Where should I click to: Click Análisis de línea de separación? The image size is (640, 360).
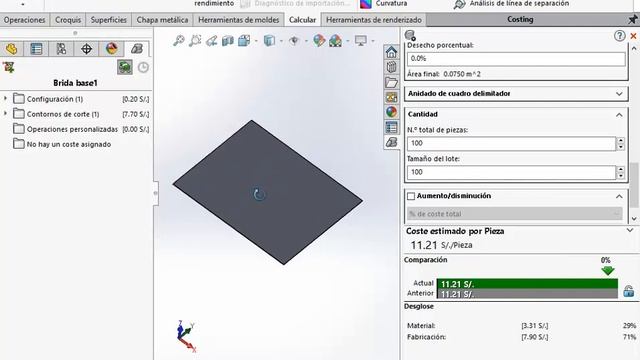point(511,4)
